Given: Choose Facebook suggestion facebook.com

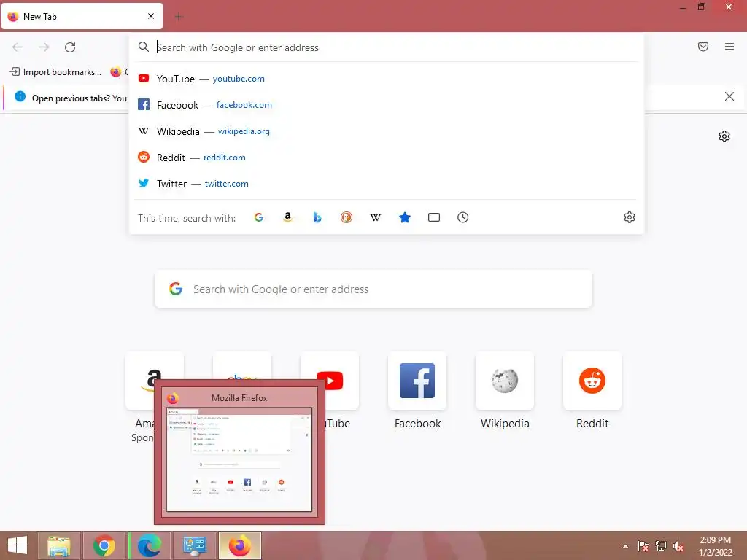Looking at the screenshot, I should (x=387, y=105).
